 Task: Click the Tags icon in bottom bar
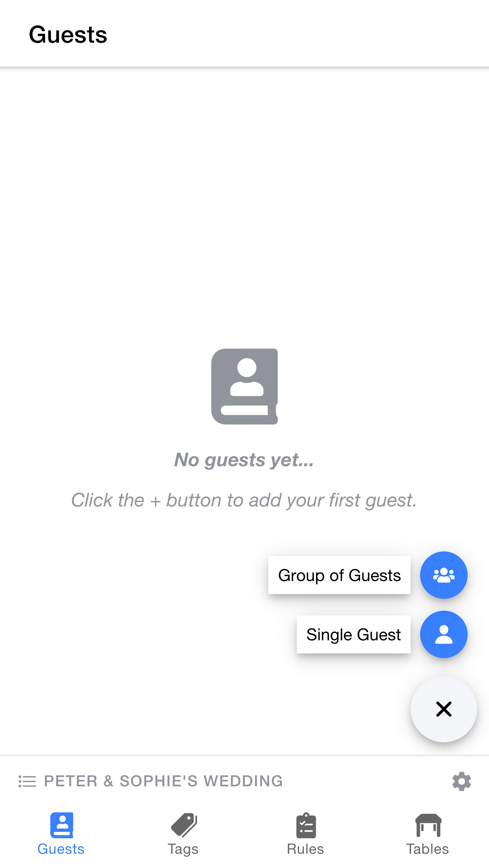point(183,825)
